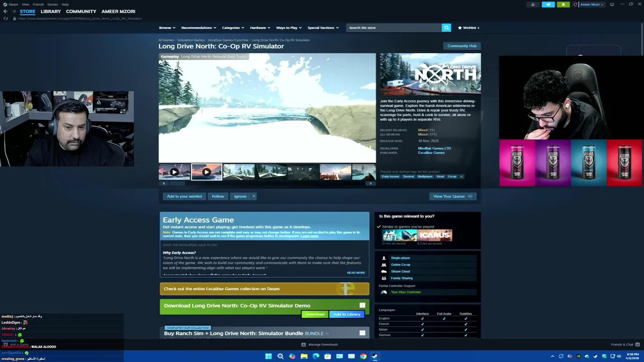Click the Ignore button
Viewport: 644px width, 362px height.
coord(240,197)
